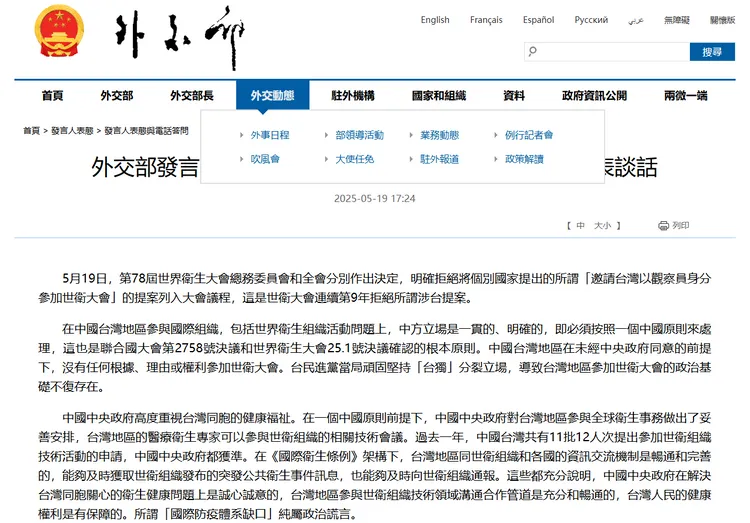The image size is (750, 523).
Task: Open the Русский language version
Action: 591,20
